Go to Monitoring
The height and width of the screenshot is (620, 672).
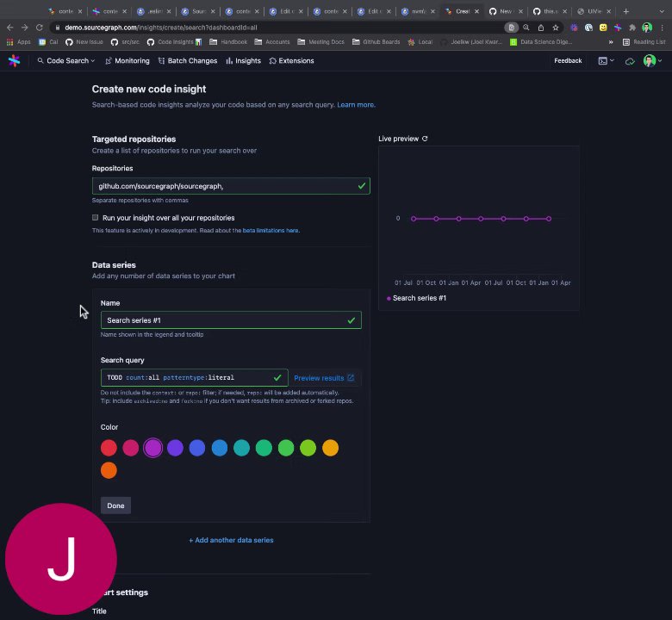(128, 61)
